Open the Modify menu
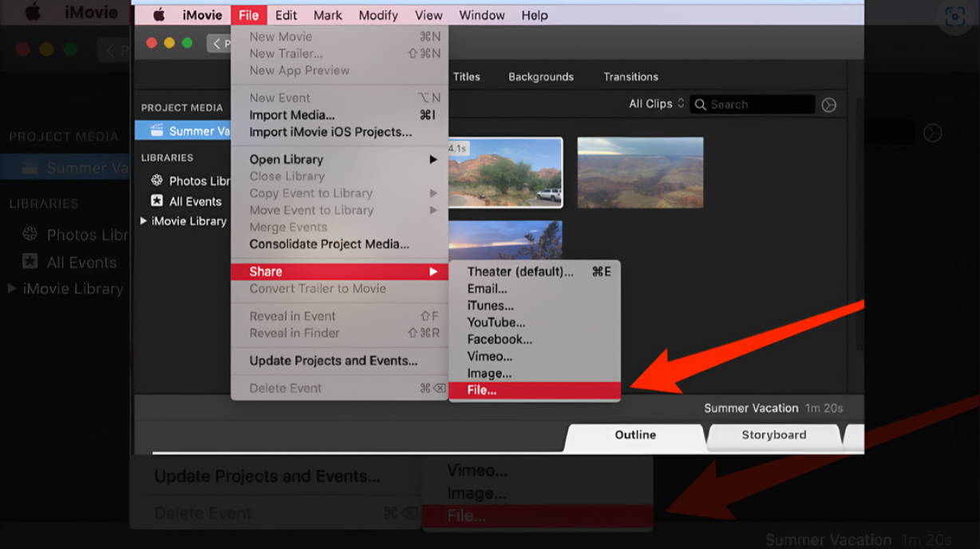This screenshot has height=549, width=980. tap(378, 15)
